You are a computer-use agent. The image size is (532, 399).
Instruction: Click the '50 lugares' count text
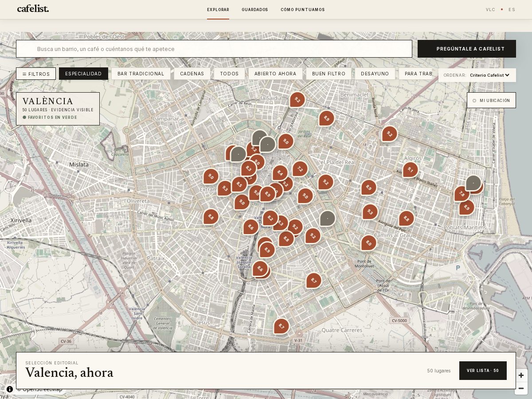click(439, 371)
